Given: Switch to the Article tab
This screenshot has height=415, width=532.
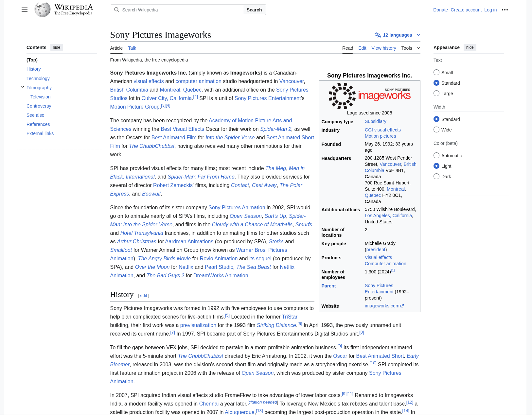Looking at the screenshot, I should pos(116,48).
